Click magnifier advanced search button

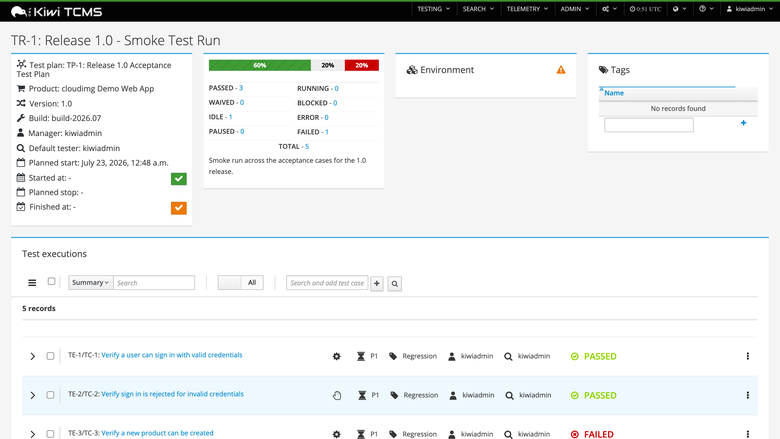pyautogui.click(x=394, y=283)
